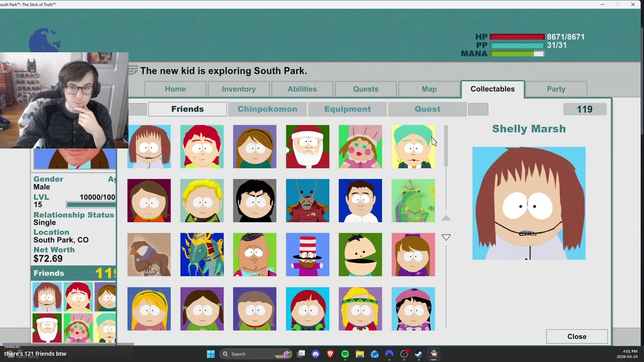Open the Party tab
Image resolution: width=644 pixels, height=362 pixels.
click(556, 89)
